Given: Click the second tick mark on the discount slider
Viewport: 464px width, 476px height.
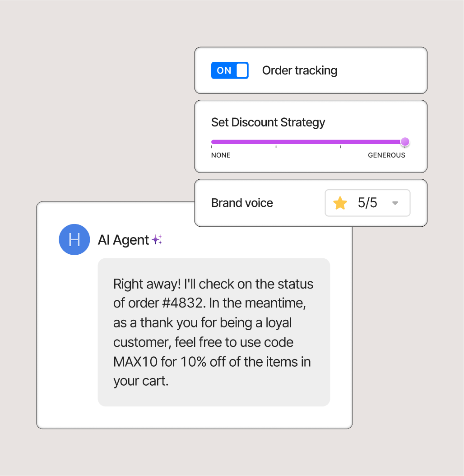Looking at the screenshot, I should pyautogui.click(x=276, y=146).
